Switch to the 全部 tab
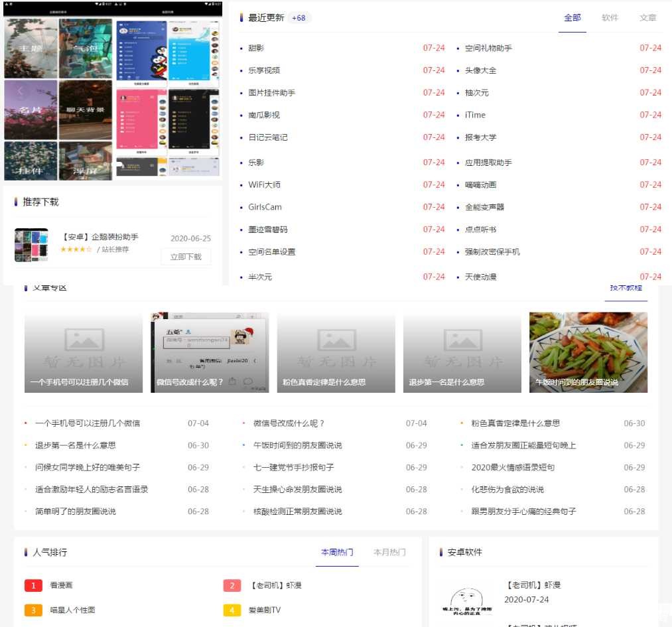Viewport: 672px width, 627px height. [x=572, y=18]
